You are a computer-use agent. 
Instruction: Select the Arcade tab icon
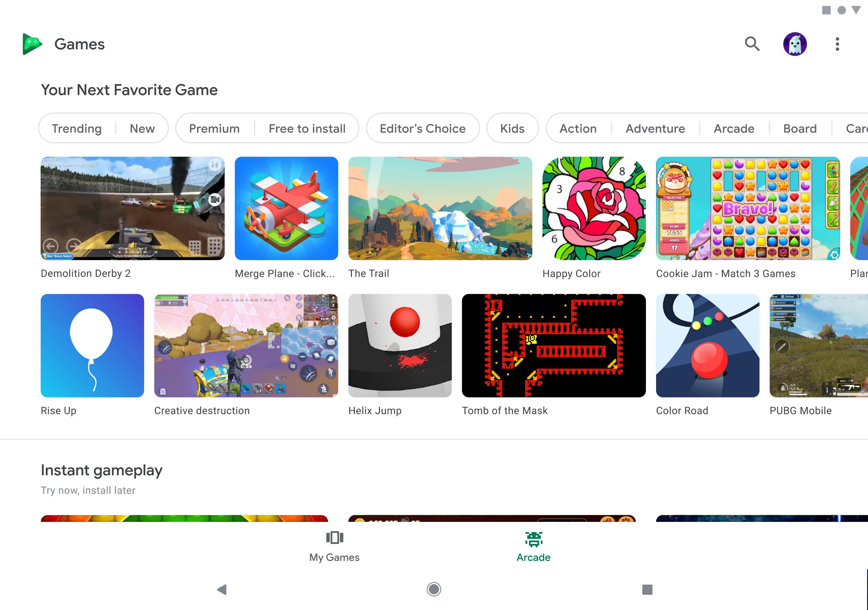tap(534, 538)
